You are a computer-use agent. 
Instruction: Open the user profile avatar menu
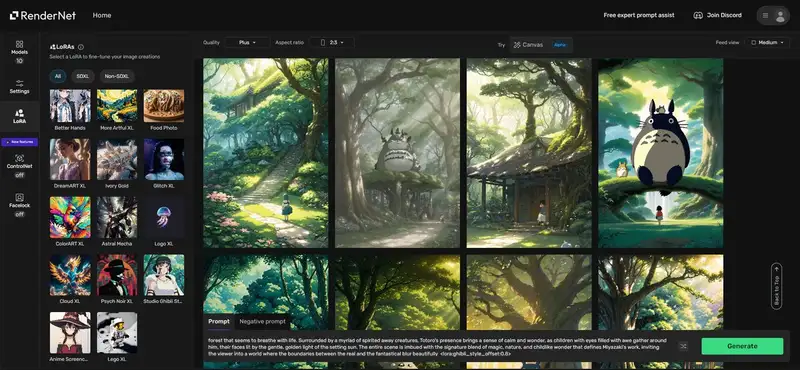click(x=780, y=15)
